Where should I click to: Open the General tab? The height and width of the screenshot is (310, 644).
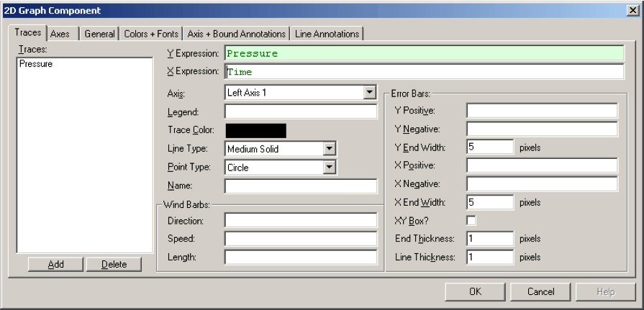click(99, 34)
